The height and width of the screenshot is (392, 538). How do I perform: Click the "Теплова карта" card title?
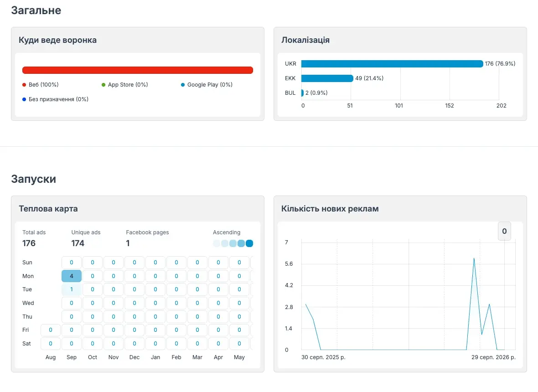[48, 208]
